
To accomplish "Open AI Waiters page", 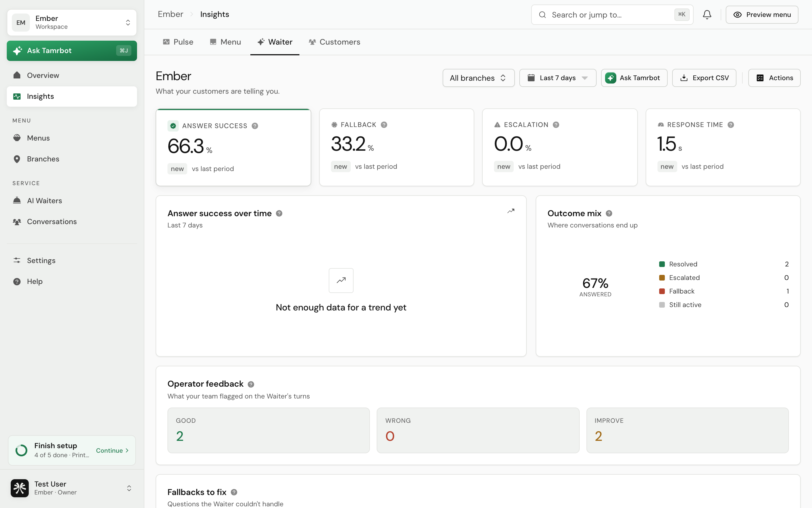I will click(x=72, y=201).
